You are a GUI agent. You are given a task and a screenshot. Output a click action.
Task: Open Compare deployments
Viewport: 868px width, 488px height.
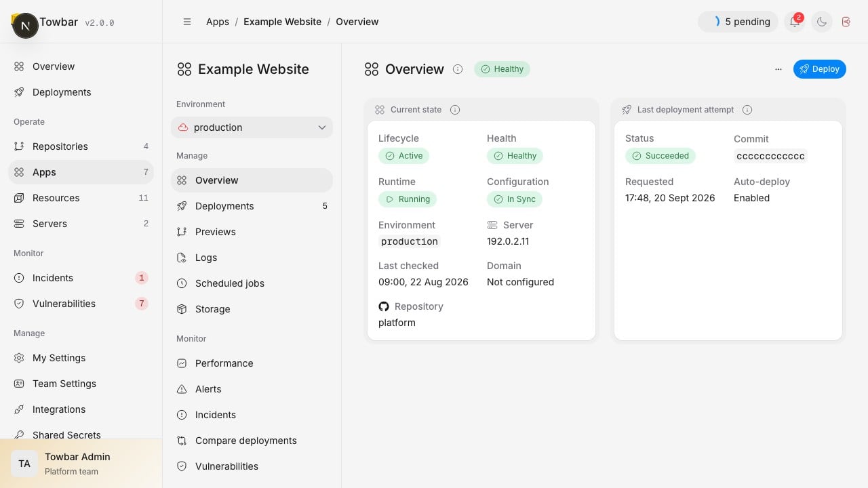click(252, 441)
